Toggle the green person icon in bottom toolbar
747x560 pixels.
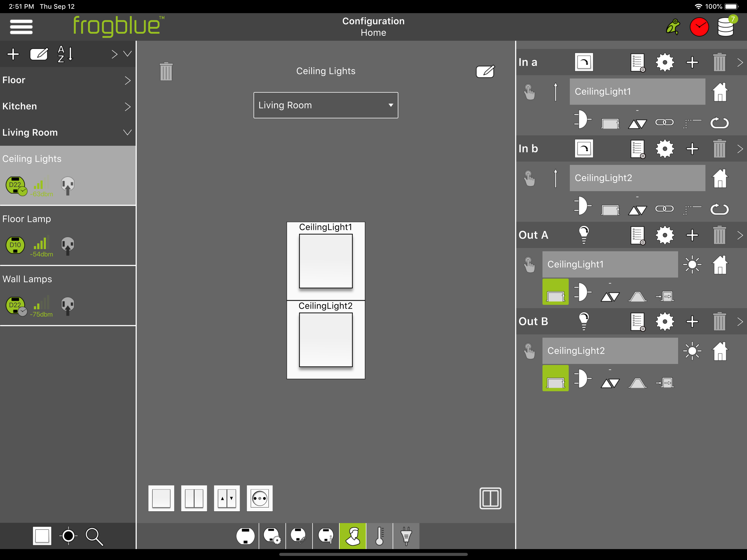[x=352, y=536]
